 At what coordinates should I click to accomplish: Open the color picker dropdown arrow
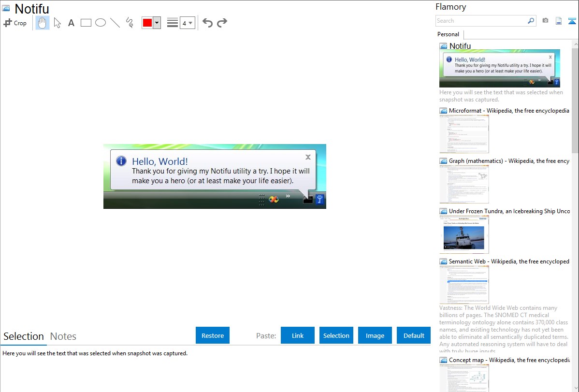pyautogui.click(x=157, y=23)
